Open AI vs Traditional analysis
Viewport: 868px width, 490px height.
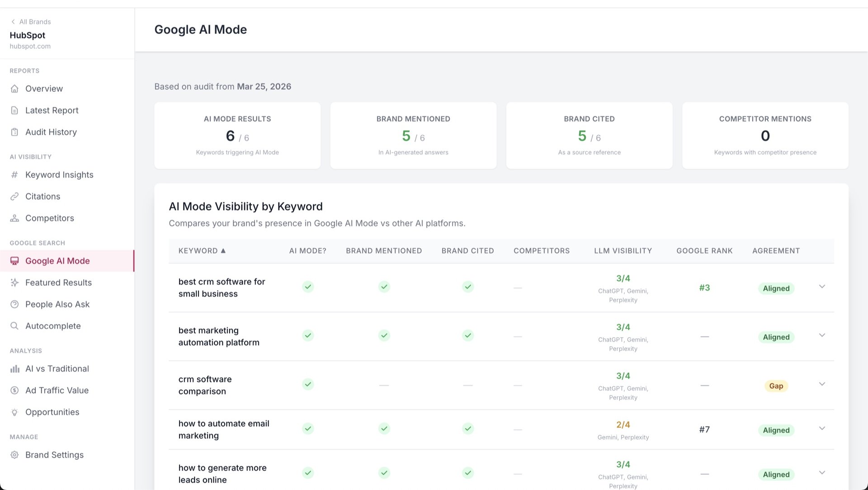coord(67,368)
